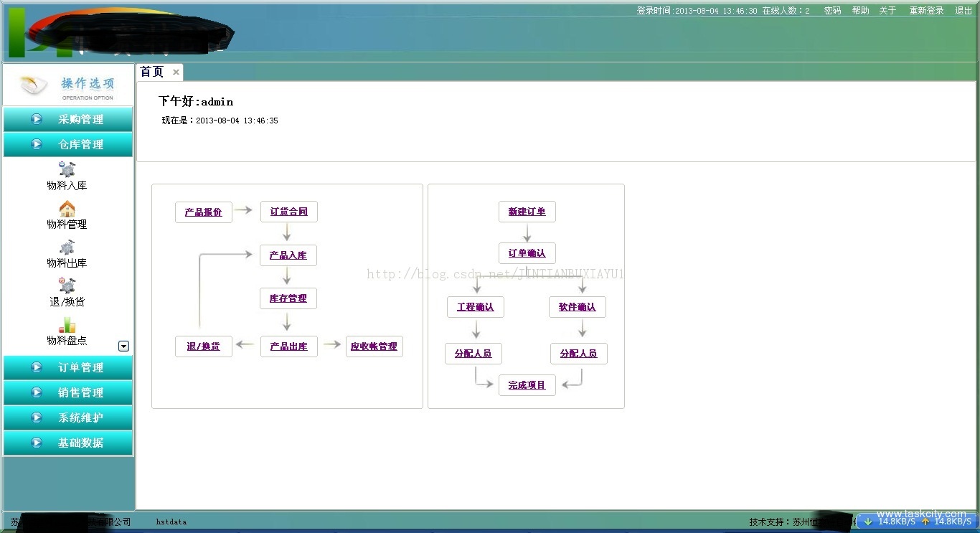The height and width of the screenshot is (533, 980).
Task: Open the 应收帐管理 flowchart link
Action: [374, 346]
